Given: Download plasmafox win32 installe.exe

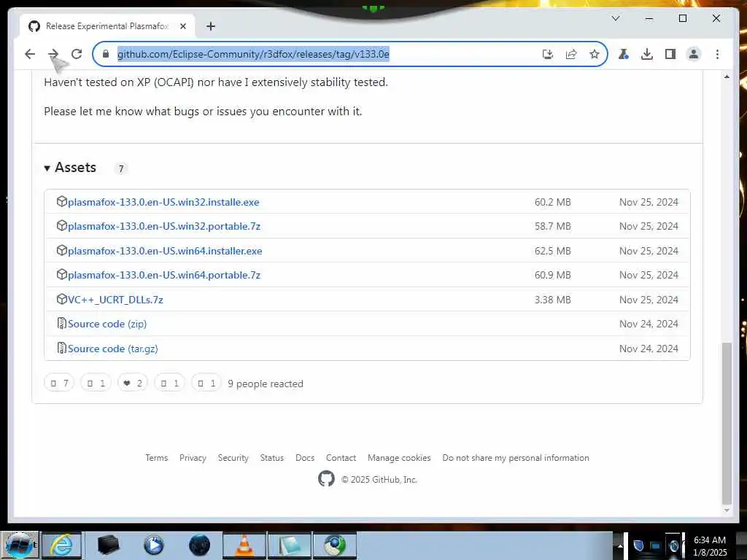Looking at the screenshot, I should click(163, 202).
